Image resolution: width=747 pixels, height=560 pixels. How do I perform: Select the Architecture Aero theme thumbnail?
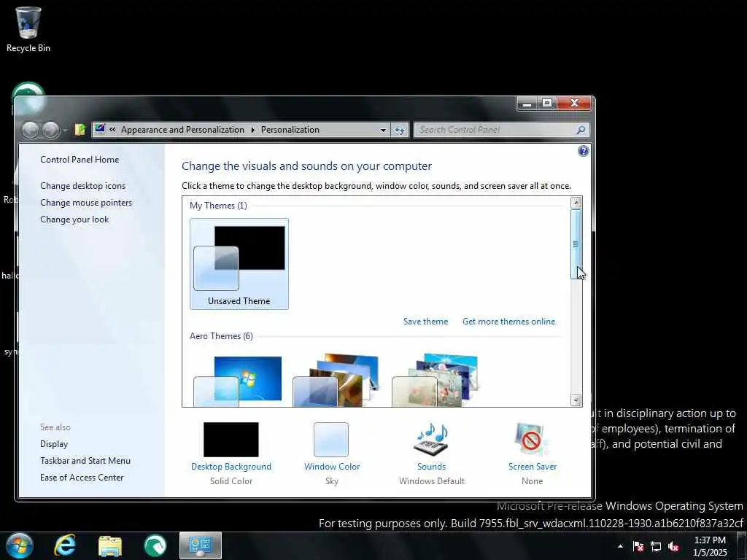tap(336, 380)
